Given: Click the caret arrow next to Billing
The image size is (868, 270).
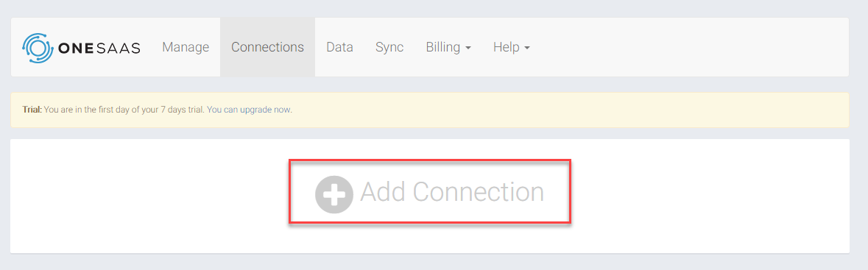Looking at the screenshot, I should click(468, 48).
